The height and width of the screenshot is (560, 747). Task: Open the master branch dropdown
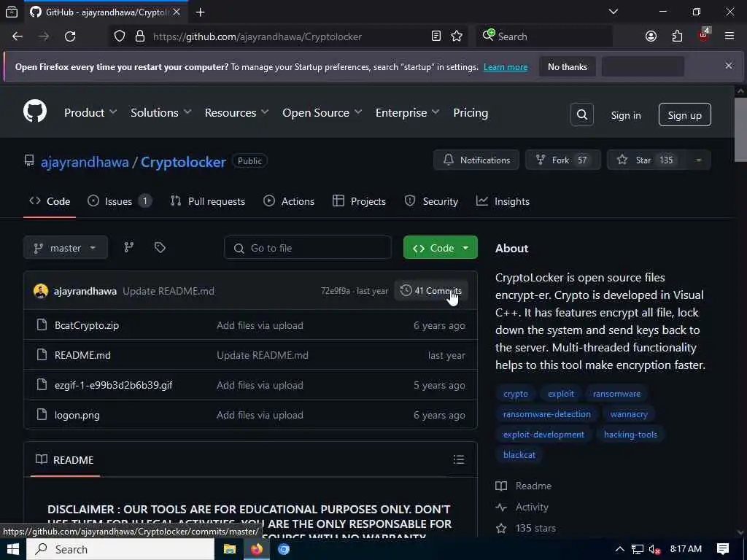(65, 248)
